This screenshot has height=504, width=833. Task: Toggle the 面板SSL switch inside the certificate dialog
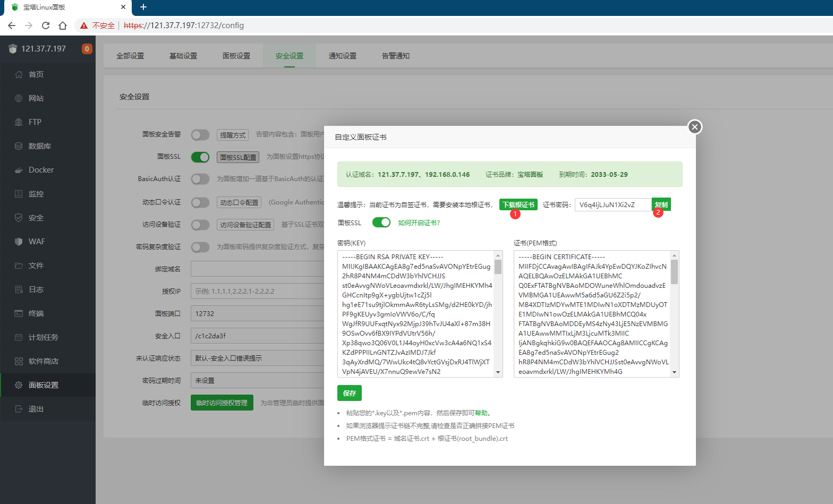pyautogui.click(x=381, y=223)
